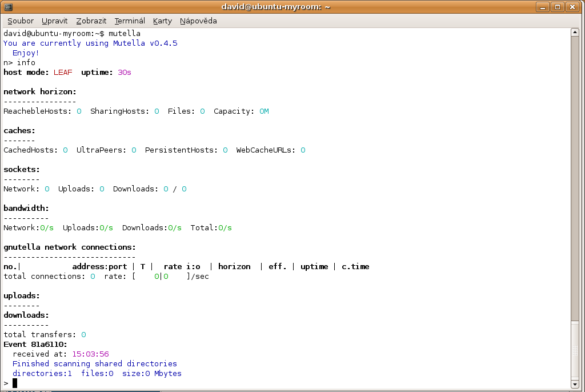Click the 'n> info' command line
Screen dimensions: 585x392
19,63
